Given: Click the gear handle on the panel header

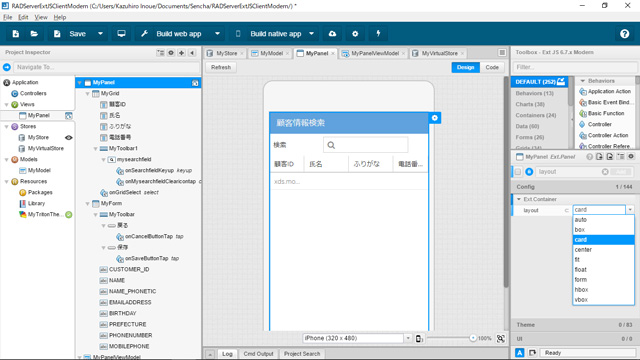Looking at the screenshot, I should tap(435, 118).
